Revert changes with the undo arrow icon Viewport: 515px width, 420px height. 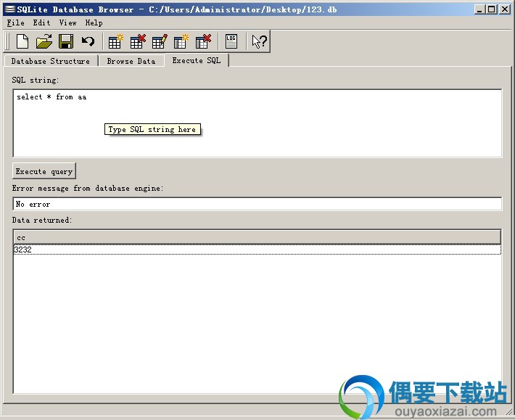[88, 41]
